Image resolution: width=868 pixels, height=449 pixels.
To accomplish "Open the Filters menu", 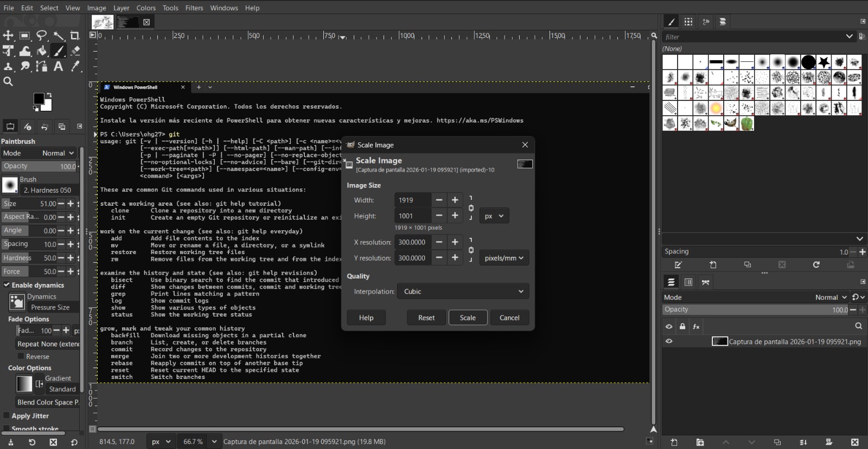I will pyautogui.click(x=194, y=8).
